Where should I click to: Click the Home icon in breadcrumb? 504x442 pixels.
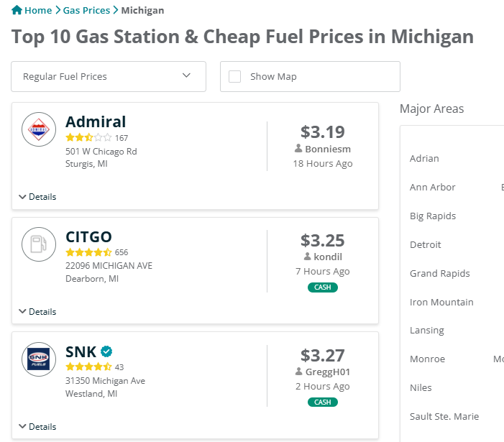point(17,11)
